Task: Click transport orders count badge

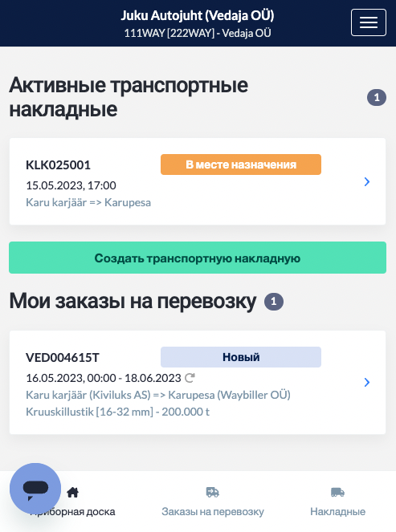Action: 274,301
